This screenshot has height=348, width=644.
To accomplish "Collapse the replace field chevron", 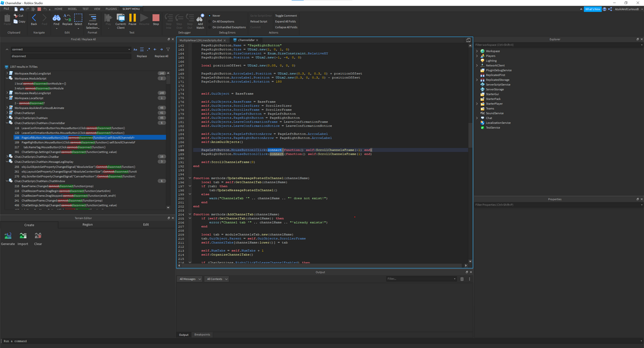I will (7, 49).
